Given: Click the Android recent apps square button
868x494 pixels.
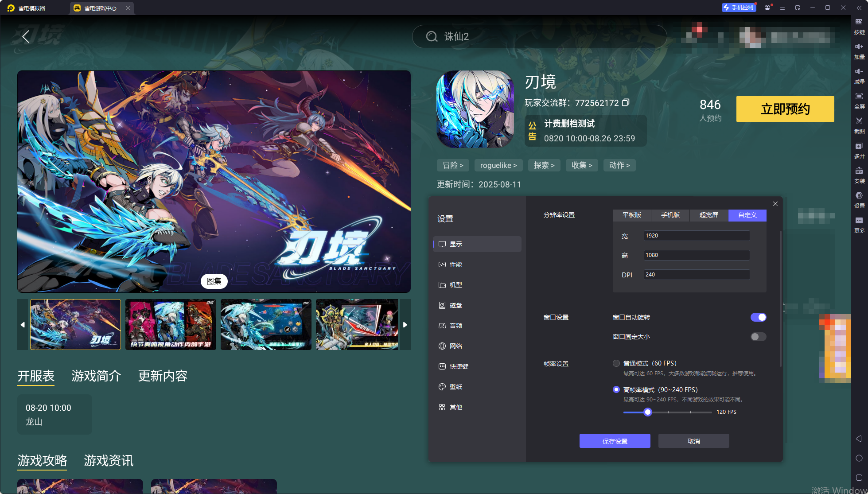Looking at the screenshot, I should (x=859, y=478).
